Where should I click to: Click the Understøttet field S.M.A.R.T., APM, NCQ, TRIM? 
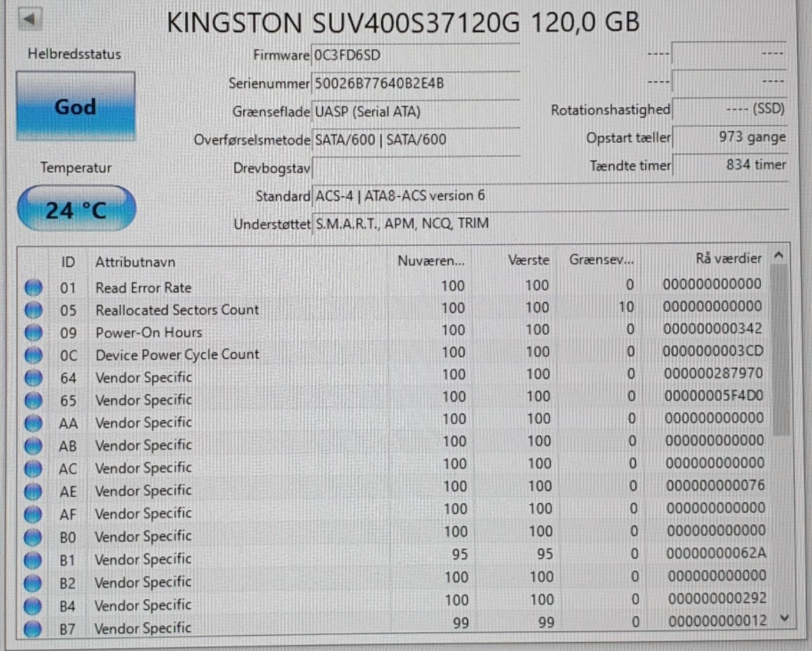(x=550, y=224)
